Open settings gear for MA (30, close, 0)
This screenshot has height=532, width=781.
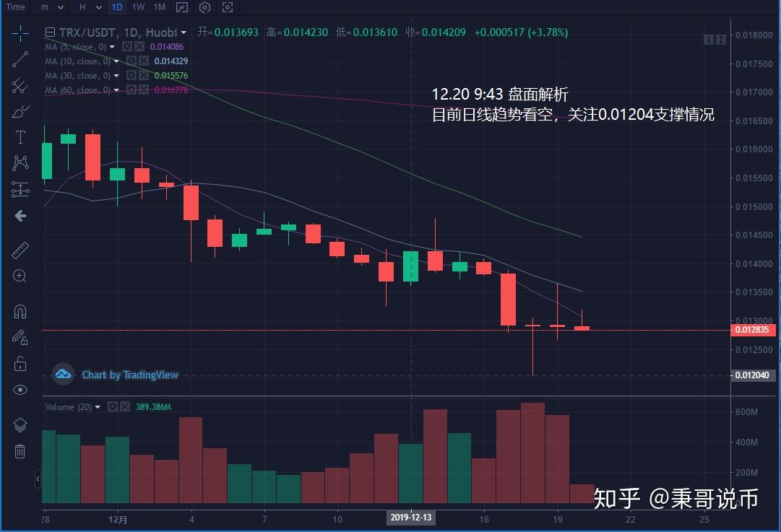pos(131,75)
